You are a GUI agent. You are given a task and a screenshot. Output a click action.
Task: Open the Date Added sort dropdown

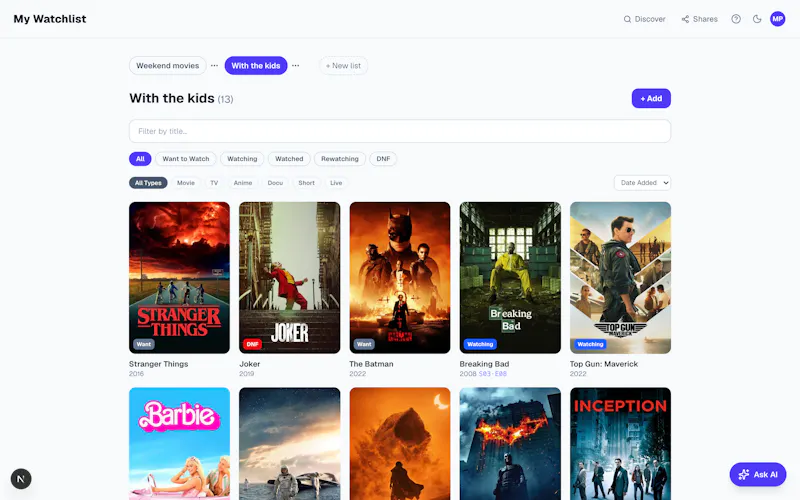[x=642, y=183]
